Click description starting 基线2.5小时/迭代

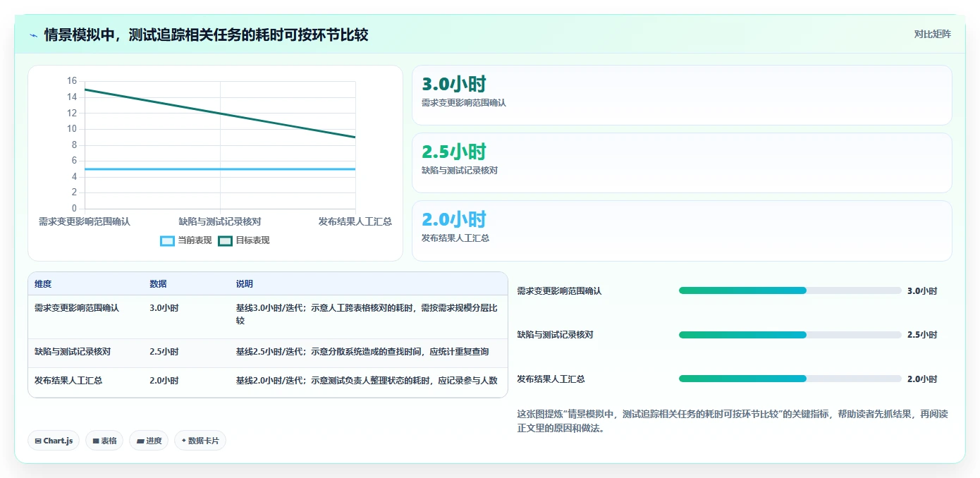[362, 351]
